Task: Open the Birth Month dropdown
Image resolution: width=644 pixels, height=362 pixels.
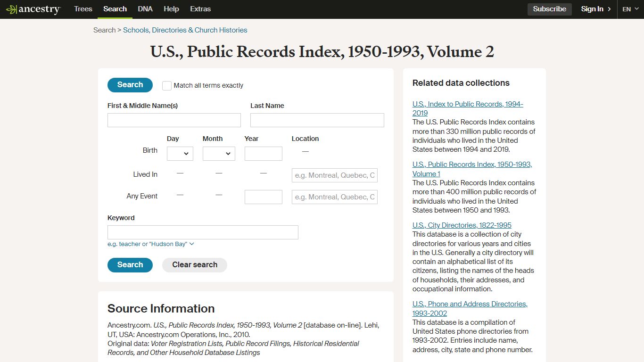Action: pos(219,154)
